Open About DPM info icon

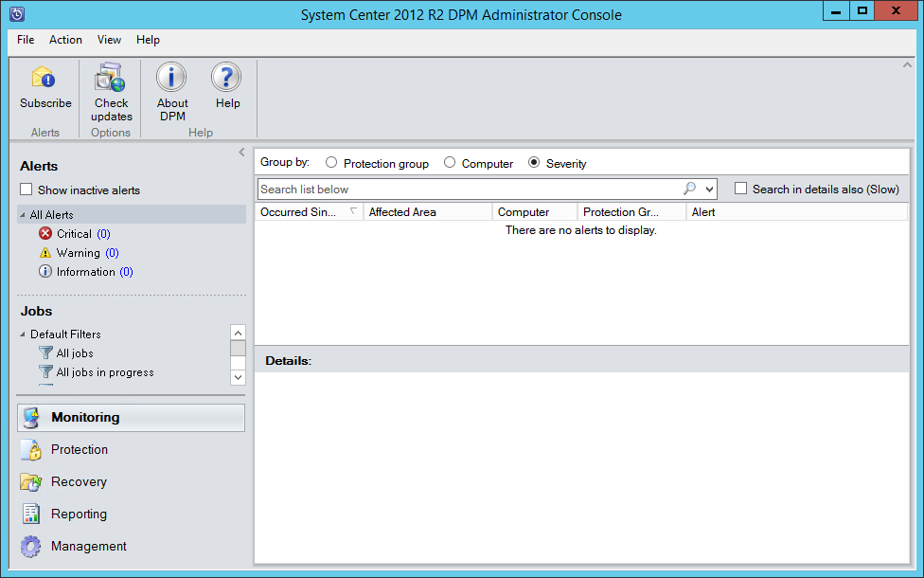171,78
